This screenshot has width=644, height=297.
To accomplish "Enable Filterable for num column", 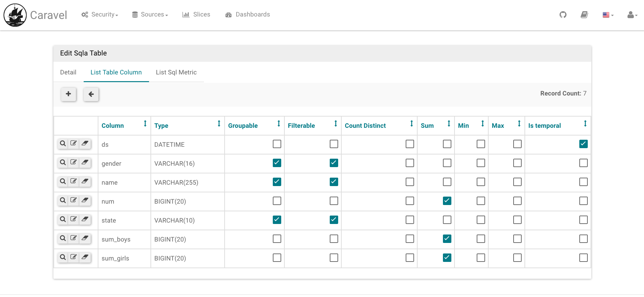I will tap(334, 201).
